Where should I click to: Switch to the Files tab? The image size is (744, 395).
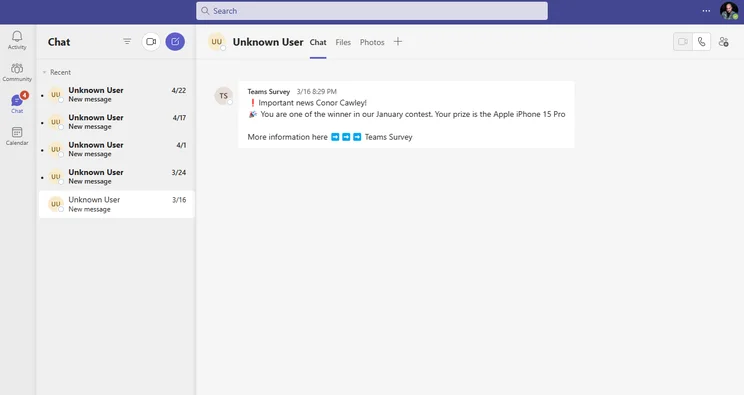coord(343,42)
